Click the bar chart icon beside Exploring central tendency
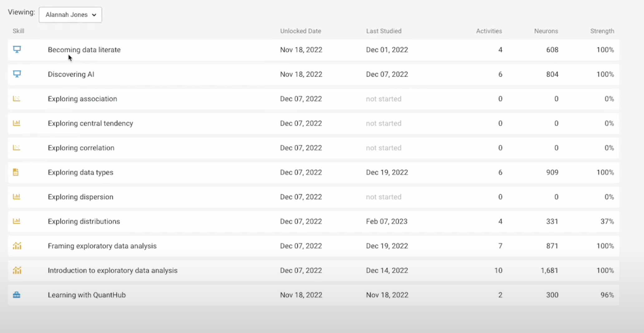The height and width of the screenshot is (333, 644). tap(17, 123)
